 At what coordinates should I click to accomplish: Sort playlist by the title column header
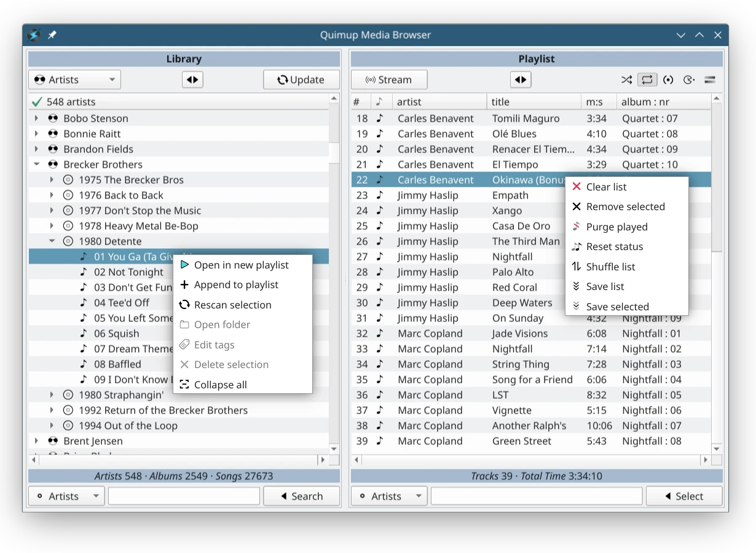[x=534, y=102]
